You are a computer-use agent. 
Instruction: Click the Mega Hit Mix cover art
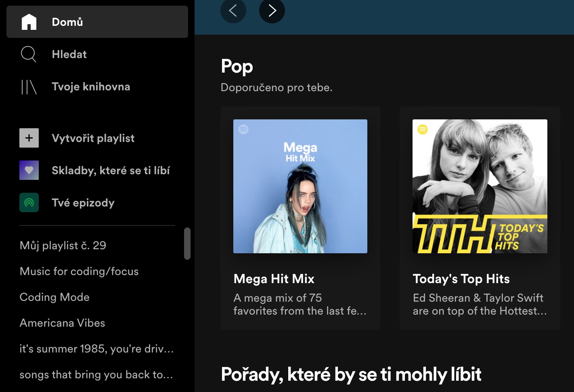click(300, 186)
